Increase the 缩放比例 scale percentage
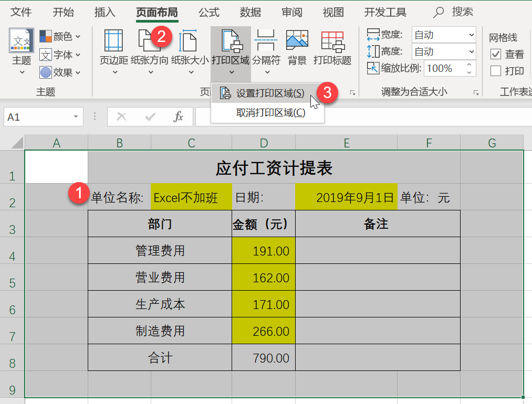 coord(469,64)
